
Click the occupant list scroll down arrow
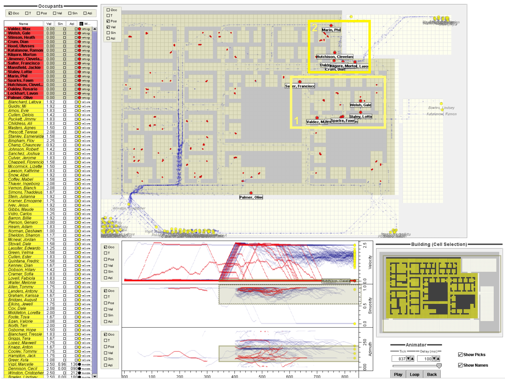(x=95, y=376)
